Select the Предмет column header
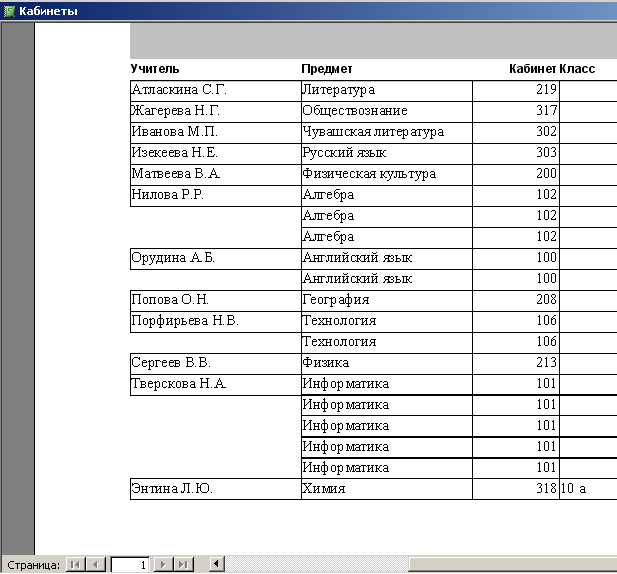Screen dimensions: 617x574 pos(327,69)
